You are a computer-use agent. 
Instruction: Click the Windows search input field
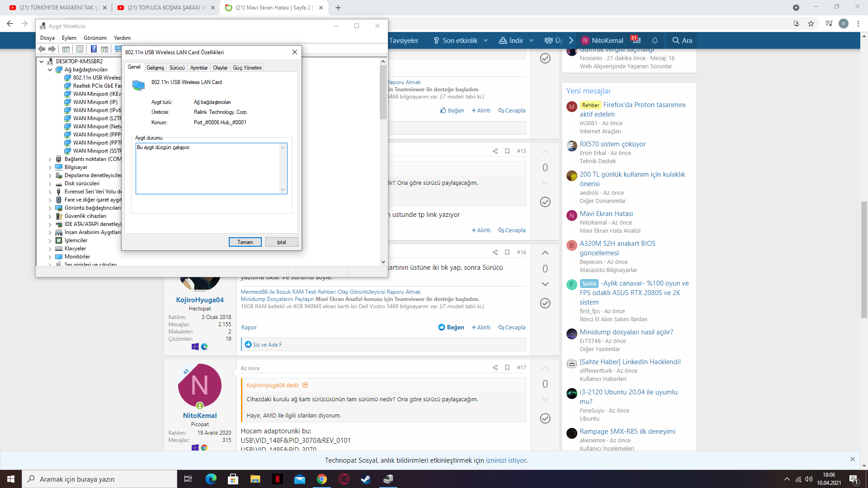pos(99,479)
